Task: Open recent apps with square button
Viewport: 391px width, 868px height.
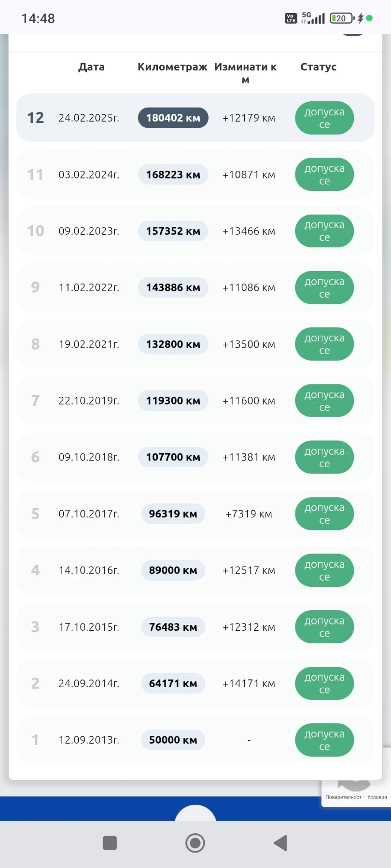Action: (x=110, y=843)
